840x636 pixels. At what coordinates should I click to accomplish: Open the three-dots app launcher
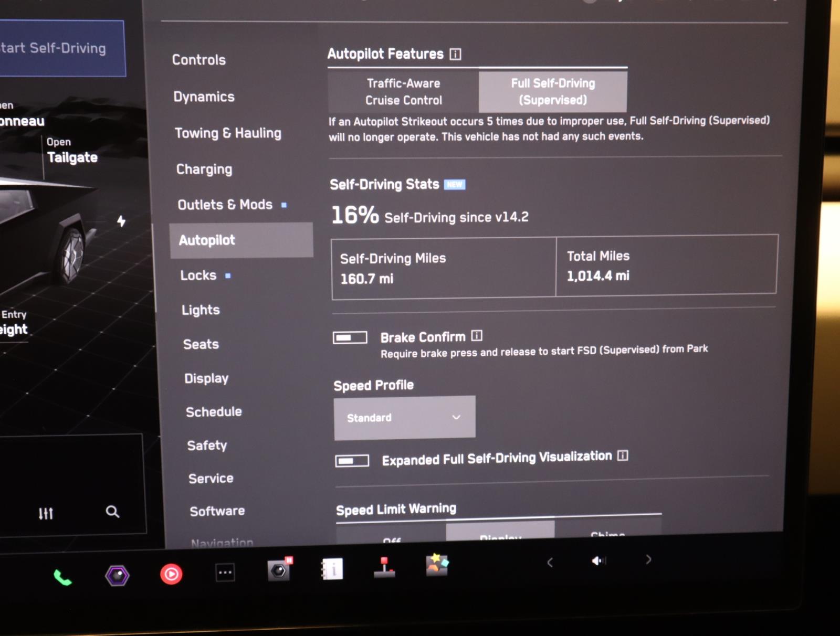[x=225, y=573]
